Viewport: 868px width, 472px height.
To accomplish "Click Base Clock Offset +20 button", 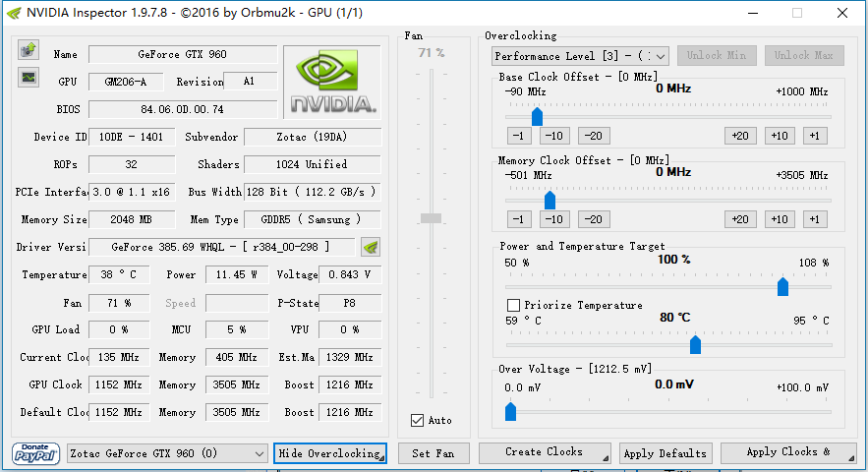I will [740, 136].
